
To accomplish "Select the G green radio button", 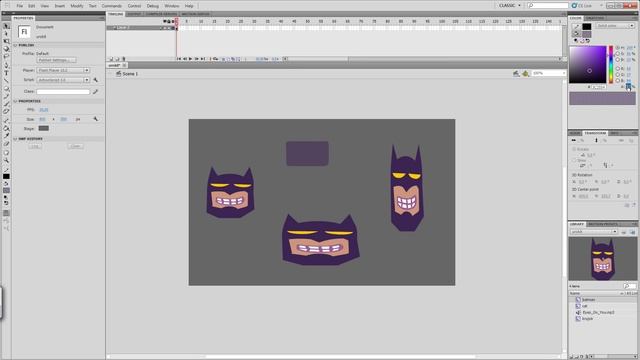I will (618, 75).
